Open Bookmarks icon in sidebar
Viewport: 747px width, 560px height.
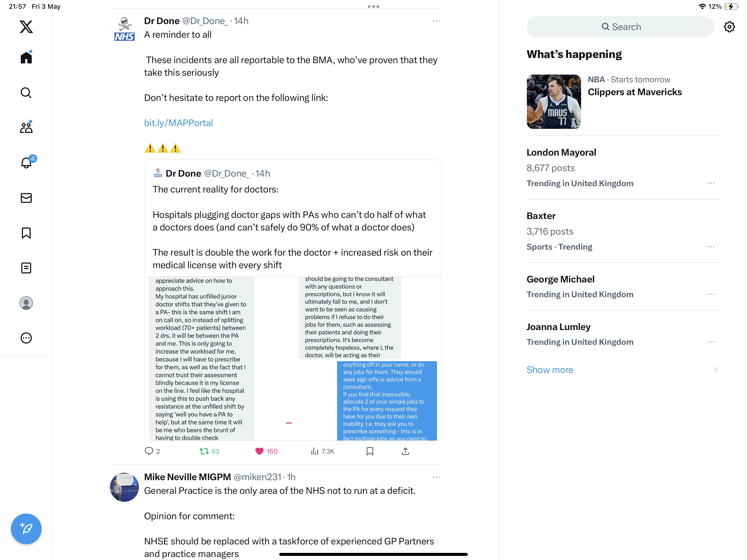pos(26,233)
